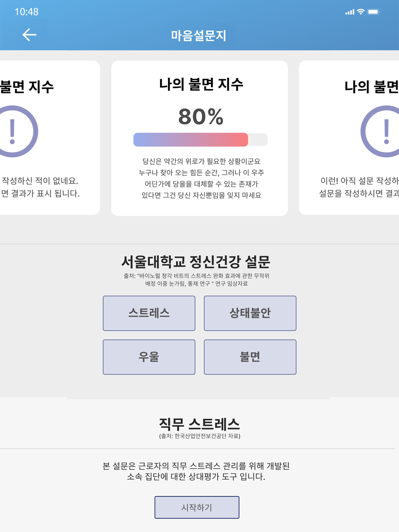The image size is (399, 532).
Task: Open the 스트레스 survey
Action: [149, 313]
